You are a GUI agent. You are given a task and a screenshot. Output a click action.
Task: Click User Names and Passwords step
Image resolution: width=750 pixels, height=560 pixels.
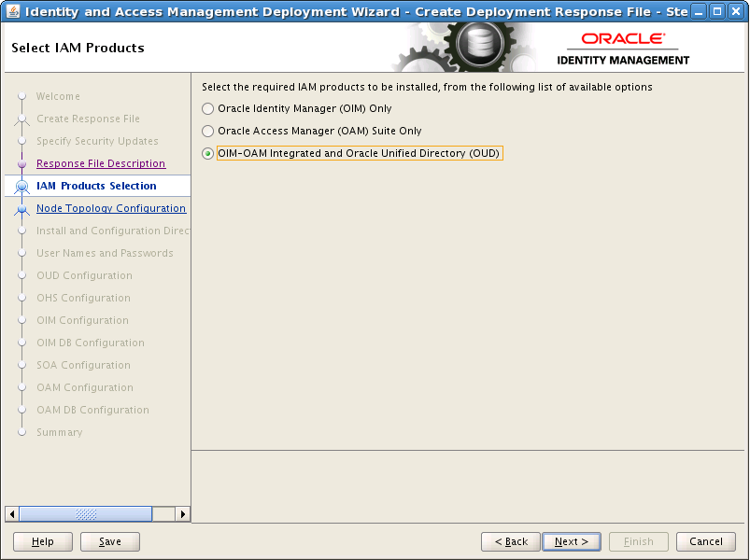(106, 253)
